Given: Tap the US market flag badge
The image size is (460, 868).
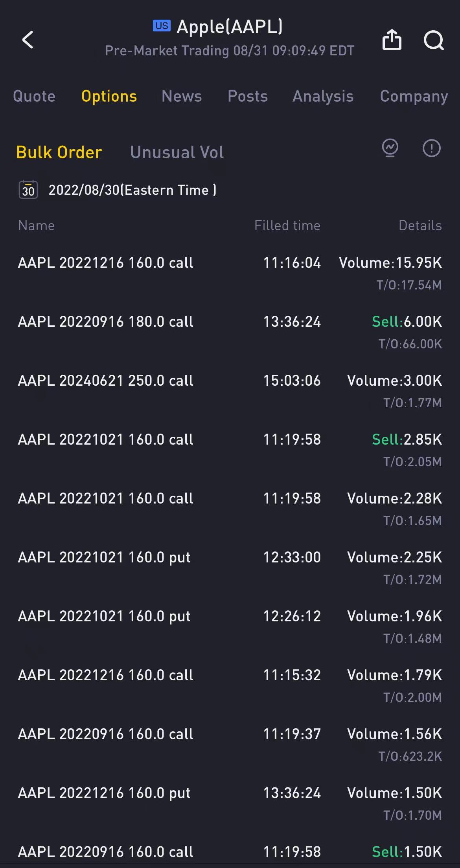Looking at the screenshot, I should [x=162, y=26].
